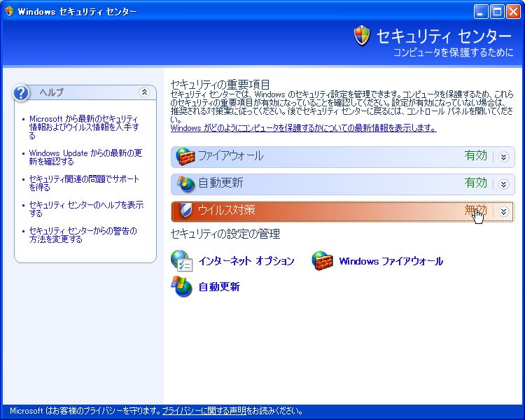The width and height of the screenshot is (525, 420).
Task: Click the 自動更新 Windows flag globe icon at bottom
Action: (181, 286)
